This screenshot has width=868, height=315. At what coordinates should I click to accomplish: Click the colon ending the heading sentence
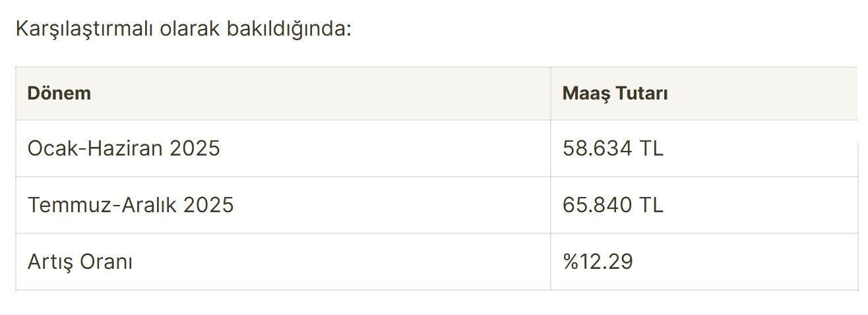point(348,30)
